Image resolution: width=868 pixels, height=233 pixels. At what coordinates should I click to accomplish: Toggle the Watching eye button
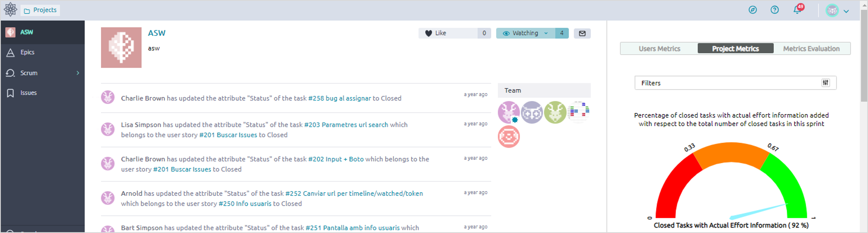520,33
